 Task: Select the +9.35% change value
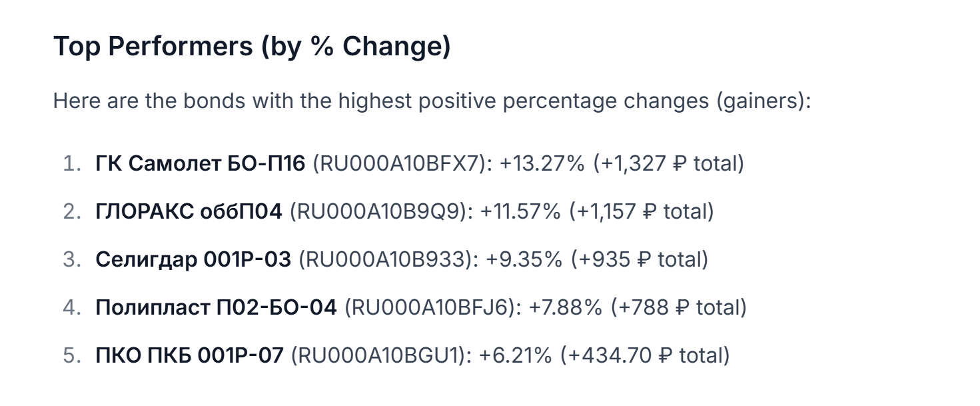pos(524,259)
